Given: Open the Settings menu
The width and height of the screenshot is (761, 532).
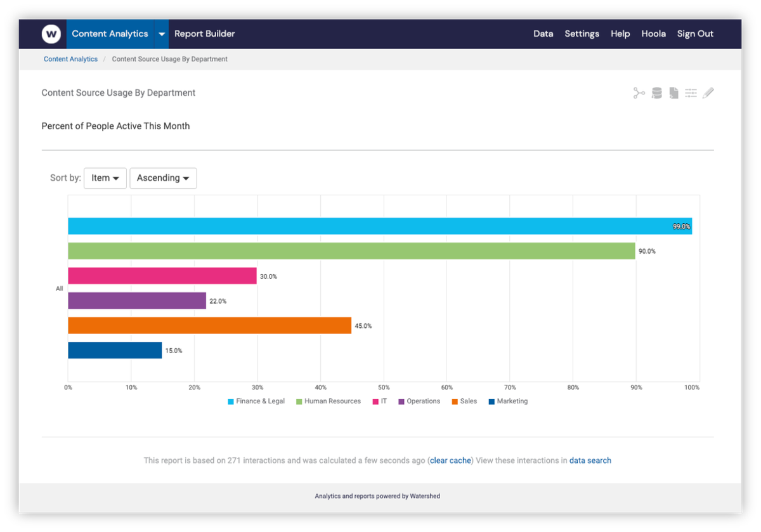Looking at the screenshot, I should 582,34.
